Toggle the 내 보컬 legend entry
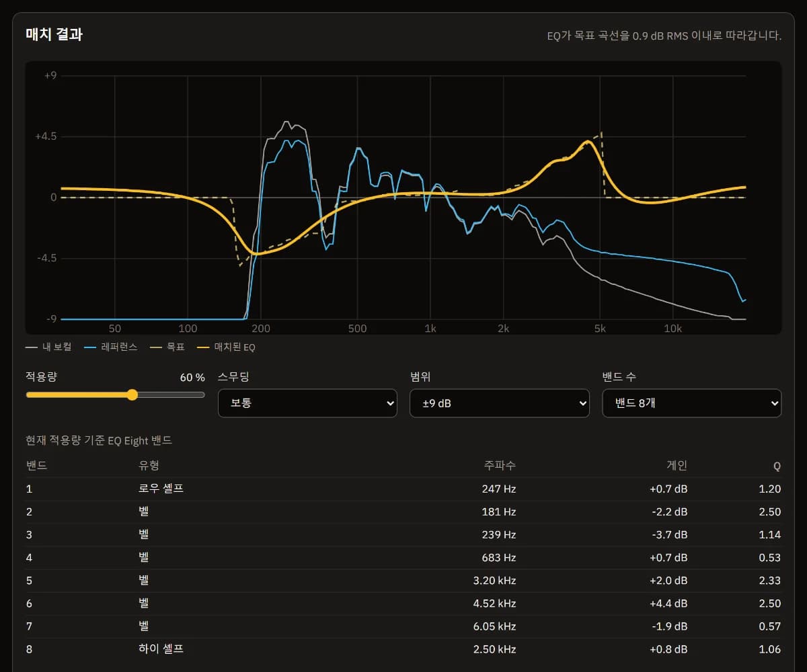Screen dimensions: 807x672 (x=48, y=347)
